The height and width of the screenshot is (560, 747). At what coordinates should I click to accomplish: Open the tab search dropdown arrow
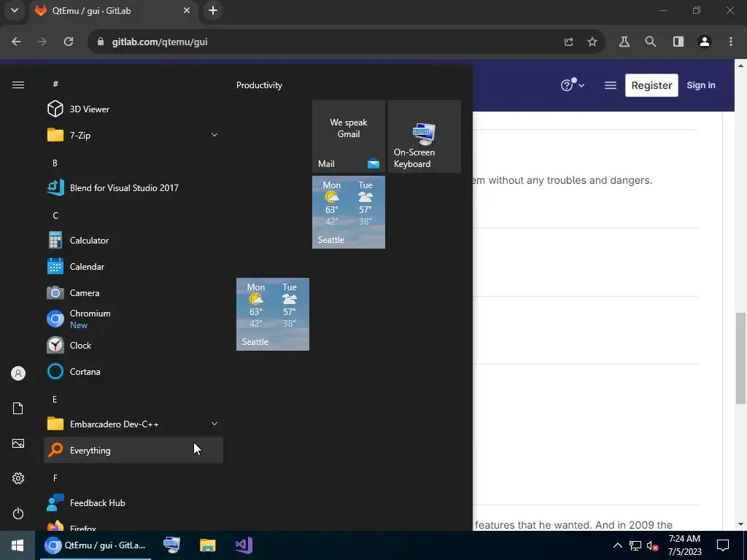pos(15,10)
